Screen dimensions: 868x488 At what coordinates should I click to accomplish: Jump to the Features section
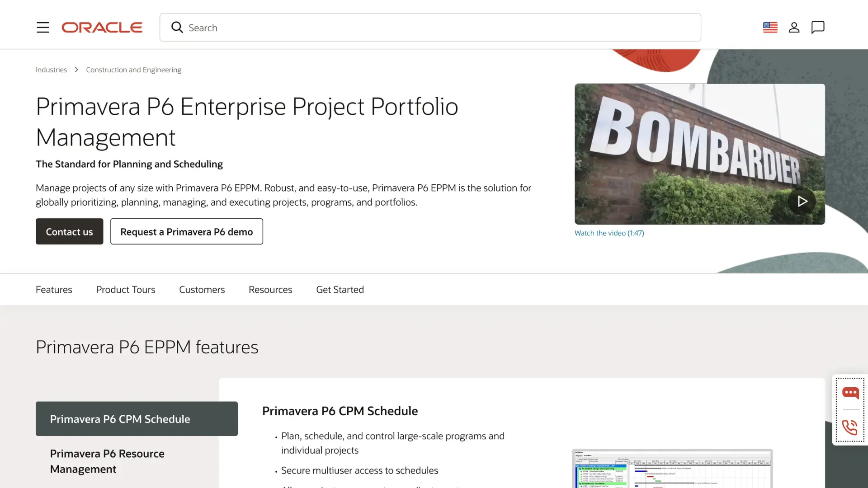[54, 290]
